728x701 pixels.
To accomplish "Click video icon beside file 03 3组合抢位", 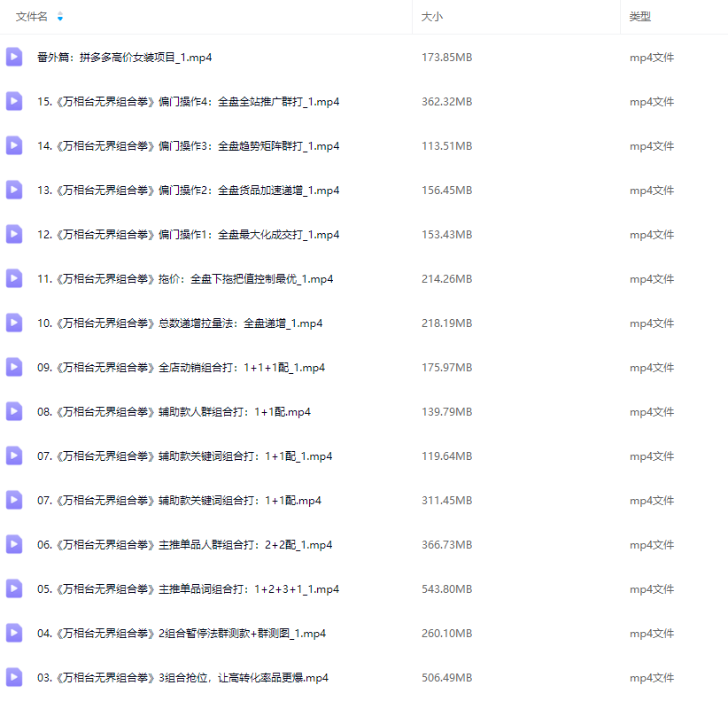I will [14, 678].
